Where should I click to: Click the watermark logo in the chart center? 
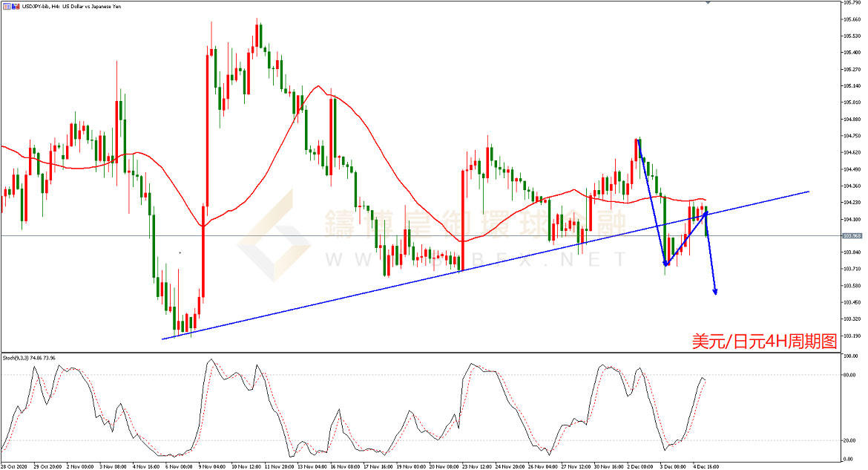coord(273,236)
